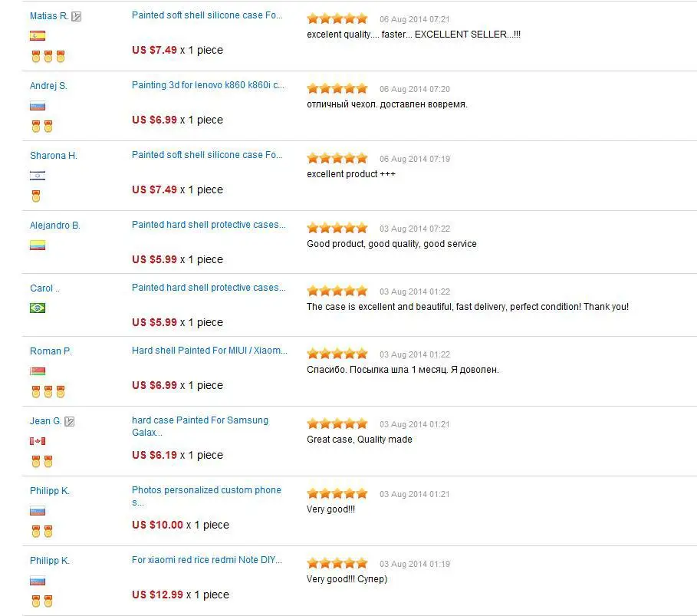The image size is (697, 616).
Task: Click the Brazil flag under Carol
Action: [38, 308]
